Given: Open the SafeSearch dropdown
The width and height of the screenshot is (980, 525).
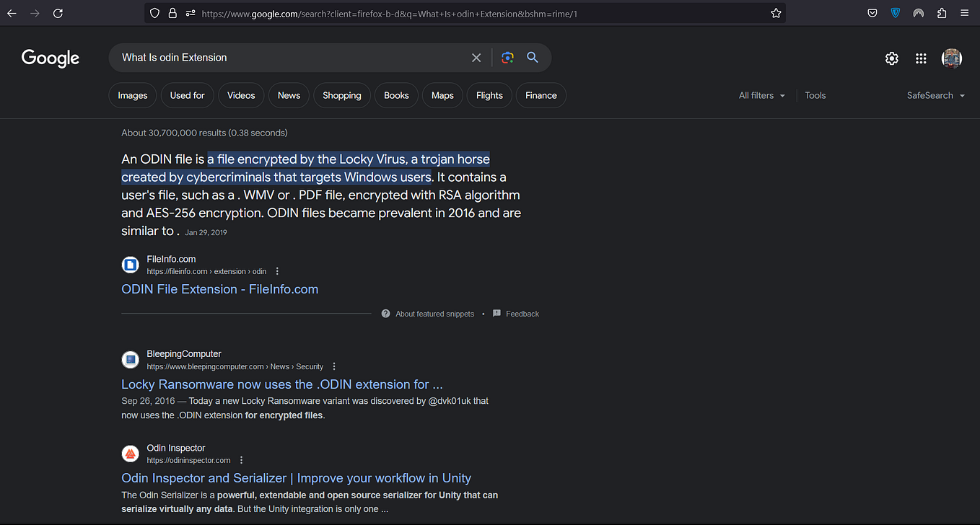Looking at the screenshot, I should click(x=935, y=95).
